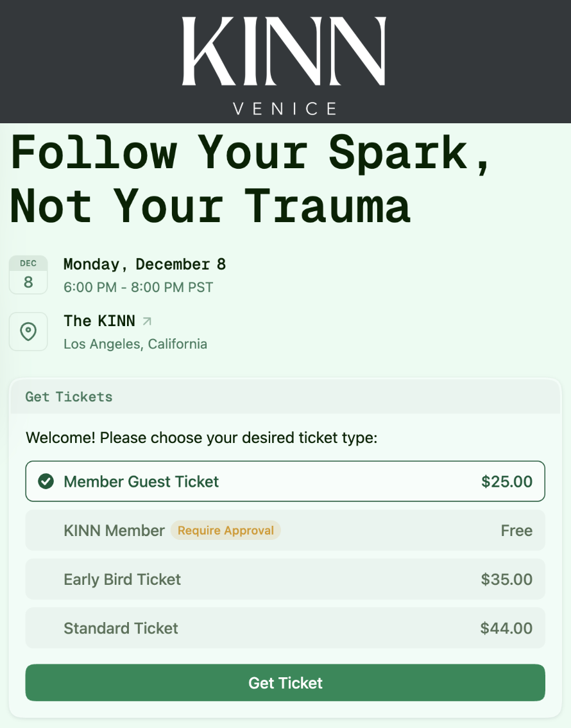Click the Free price label for KINN Member
Image resolution: width=571 pixels, height=728 pixels.
point(516,530)
